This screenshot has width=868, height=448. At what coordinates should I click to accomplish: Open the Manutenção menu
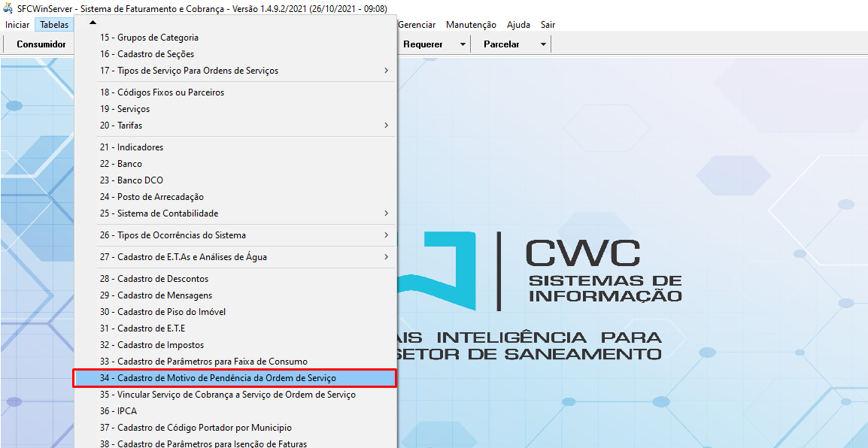[471, 25]
